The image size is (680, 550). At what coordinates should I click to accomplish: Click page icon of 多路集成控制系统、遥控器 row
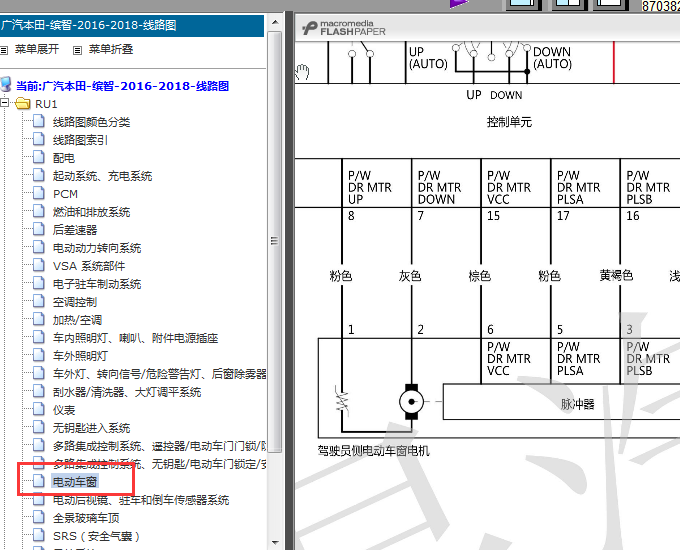39,445
